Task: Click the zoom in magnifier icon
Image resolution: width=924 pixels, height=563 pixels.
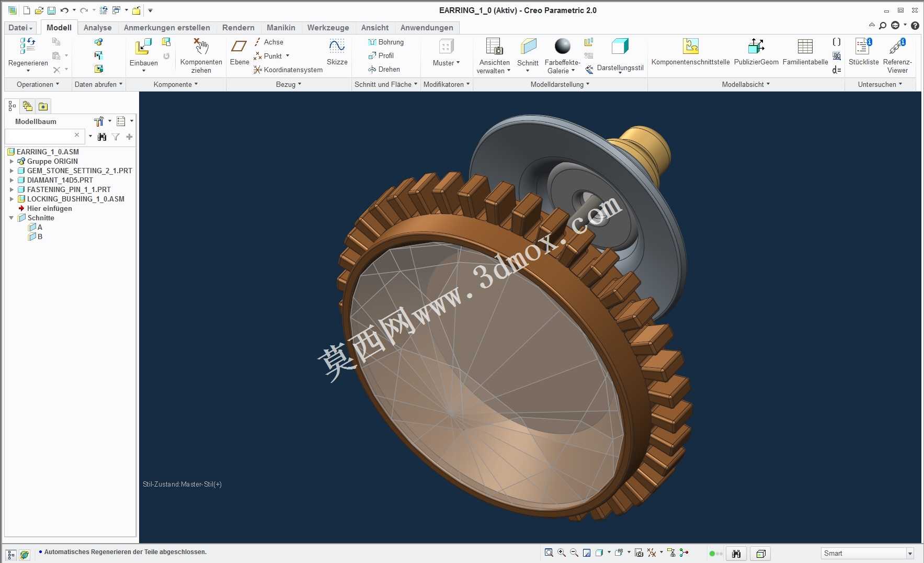Action: pyautogui.click(x=562, y=553)
